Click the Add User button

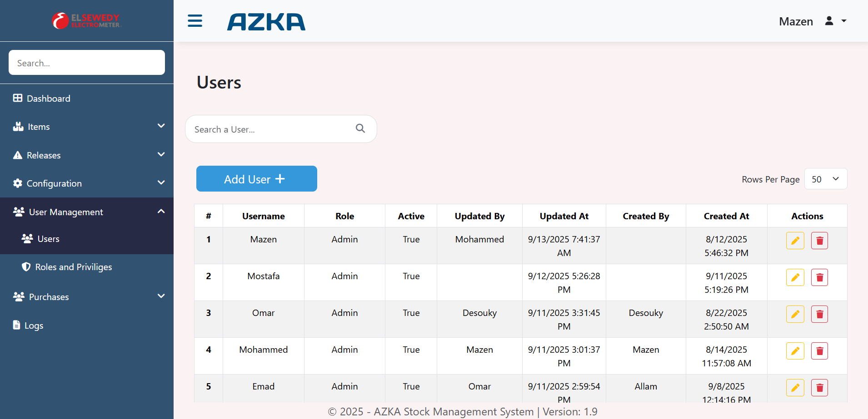(x=256, y=179)
